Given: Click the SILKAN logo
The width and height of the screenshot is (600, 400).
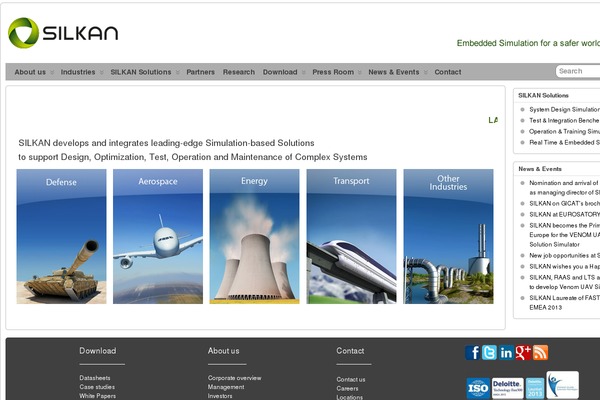Looking at the screenshot, I should (63, 33).
